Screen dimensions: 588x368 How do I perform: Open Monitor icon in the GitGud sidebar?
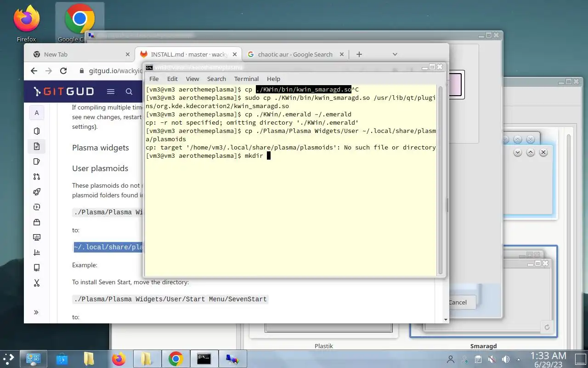37,237
